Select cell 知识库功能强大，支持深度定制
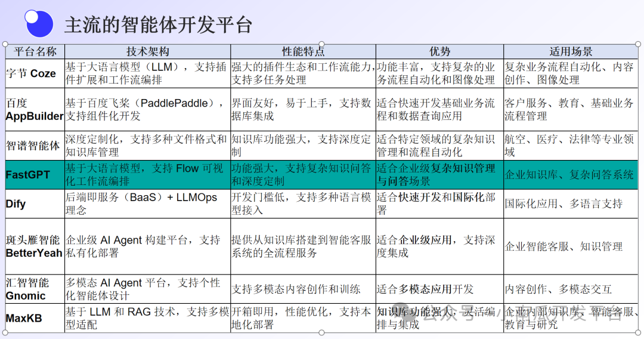 [x=303, y=146]
